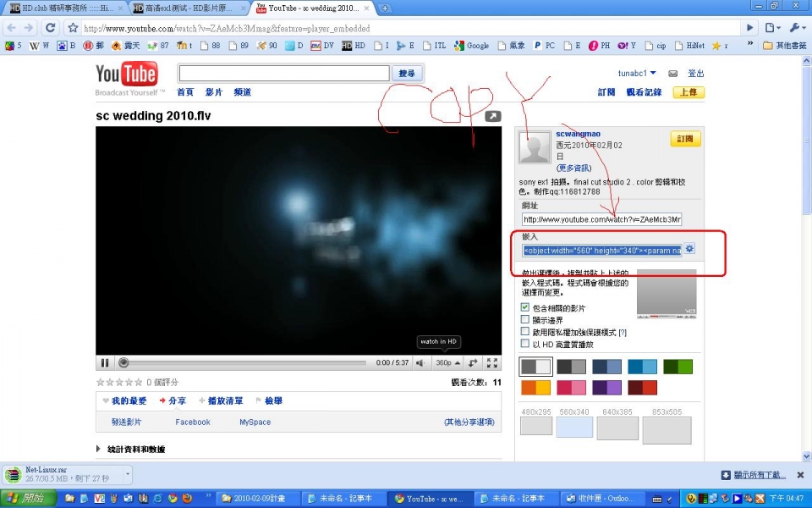Open the 360p quality dropdown
Screen dimensions: 812x508
[x=447, y=363]
